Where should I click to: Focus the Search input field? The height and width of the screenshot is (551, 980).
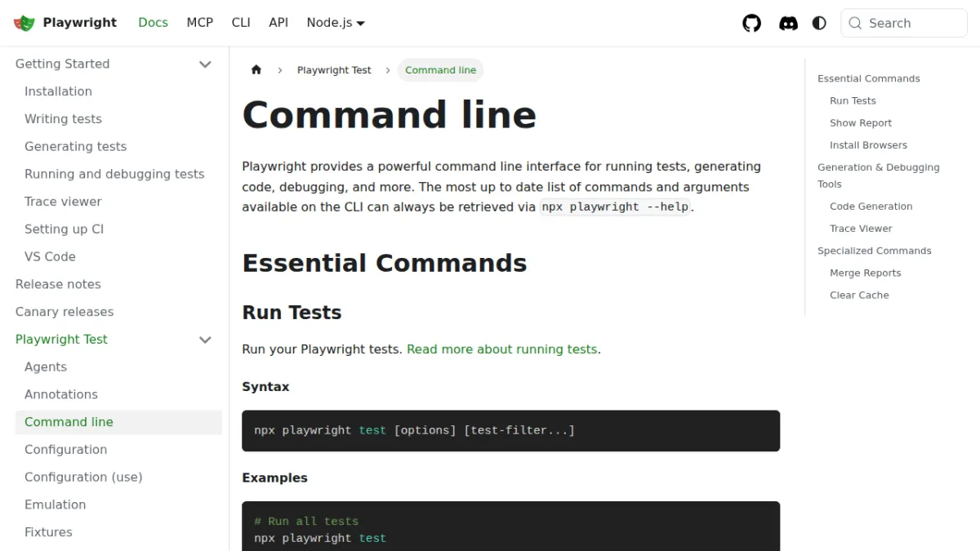pyautogui.click(x=903, y=23)
